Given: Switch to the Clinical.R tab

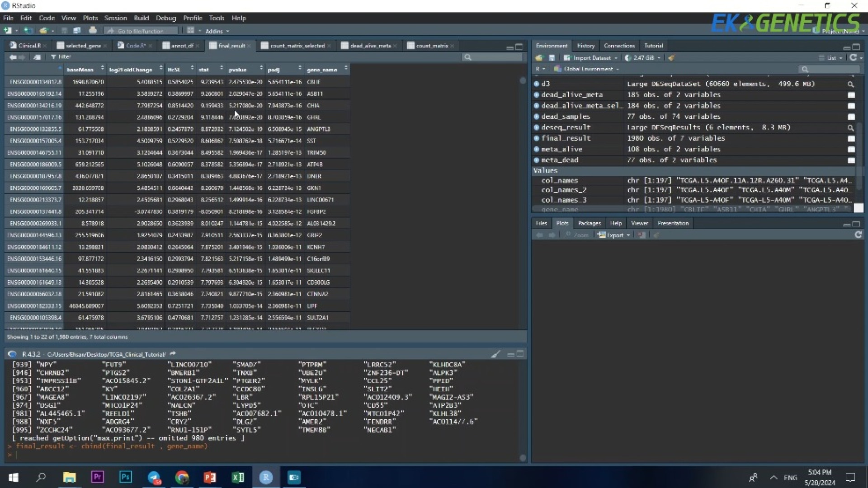Looking at the screenshot, I should [27, 46].
